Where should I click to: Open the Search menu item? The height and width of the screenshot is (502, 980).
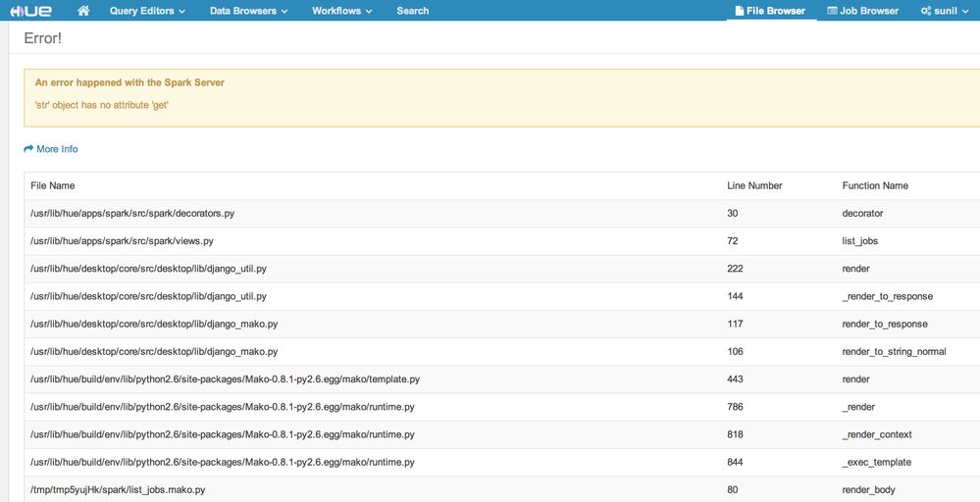(412, 11)
